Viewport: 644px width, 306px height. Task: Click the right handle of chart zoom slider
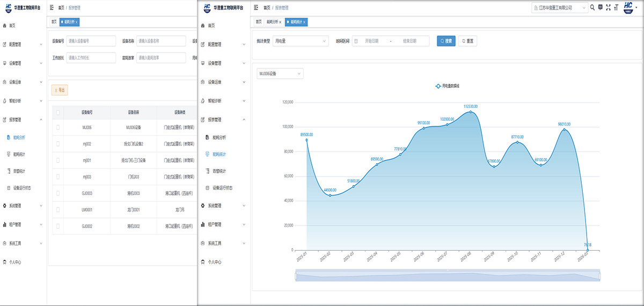(x=599, y=275)
